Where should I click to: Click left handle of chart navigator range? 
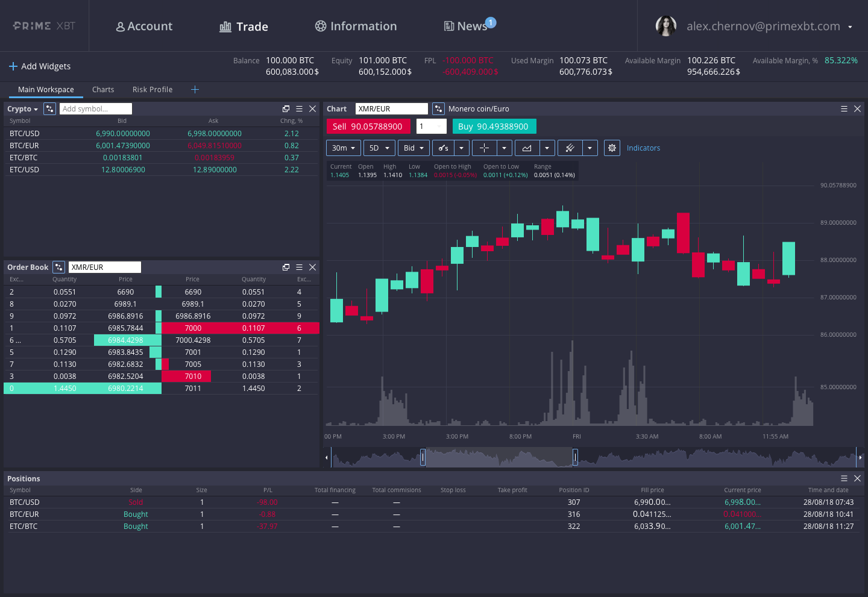[423, 457]
